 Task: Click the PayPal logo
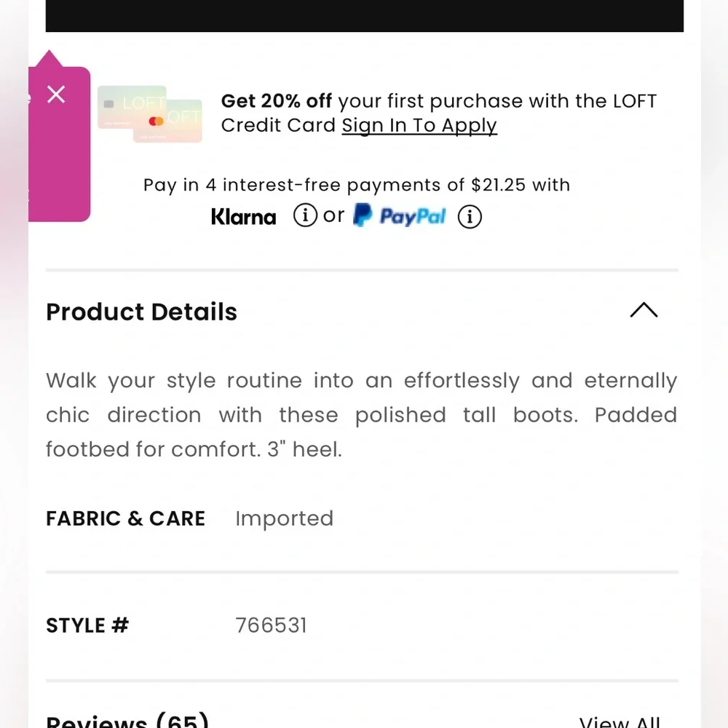point(400,215)
